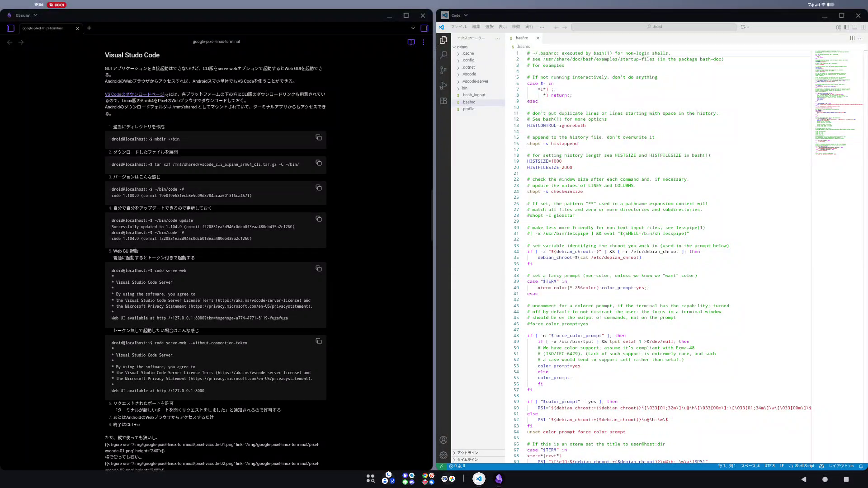
Task: Expand the Outline section
Action: 467,453
